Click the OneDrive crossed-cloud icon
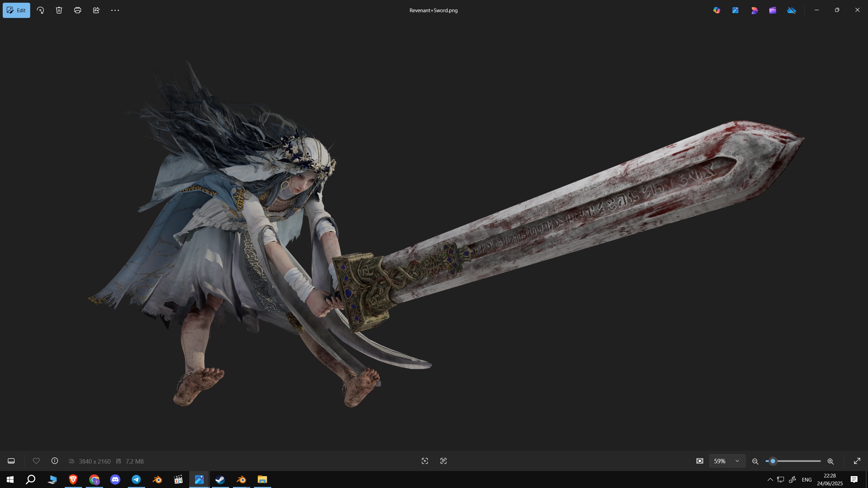 (x=791, y=10)
